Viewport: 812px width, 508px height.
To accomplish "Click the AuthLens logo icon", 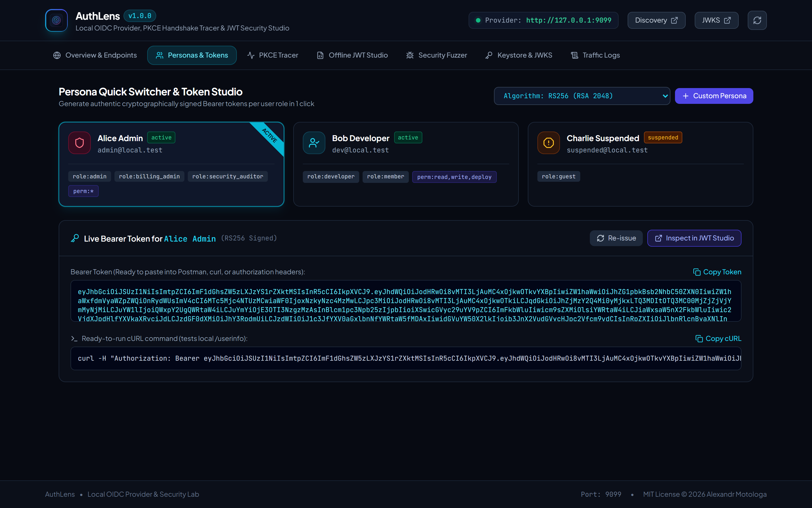I will point(56,20).
